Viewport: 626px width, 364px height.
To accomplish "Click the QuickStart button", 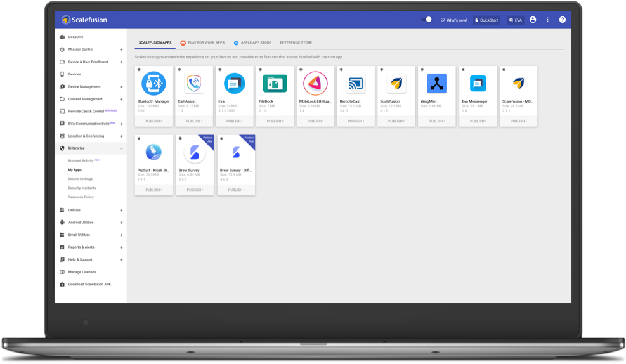I will click(x=486, y=20).
